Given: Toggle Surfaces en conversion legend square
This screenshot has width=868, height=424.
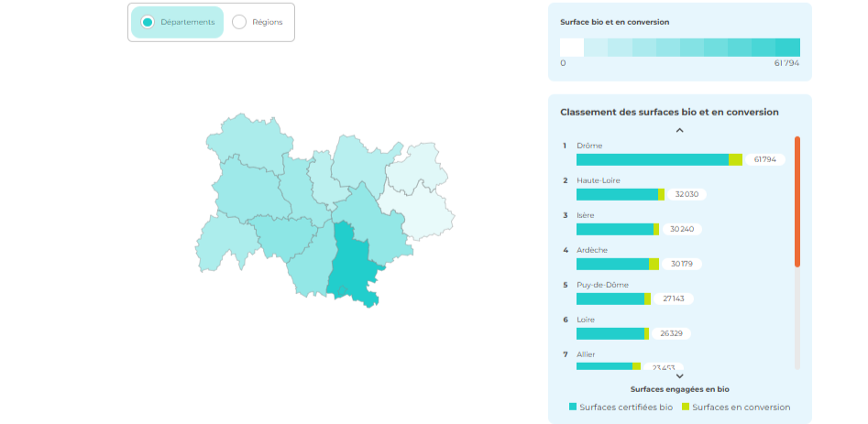Looking at the screenshot, I should coord(686,407).
